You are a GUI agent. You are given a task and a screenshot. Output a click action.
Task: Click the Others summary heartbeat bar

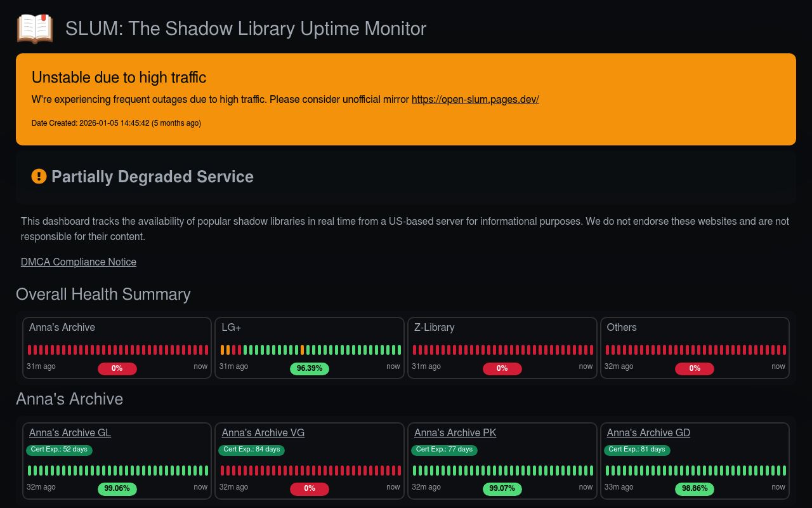pos(696,350)
